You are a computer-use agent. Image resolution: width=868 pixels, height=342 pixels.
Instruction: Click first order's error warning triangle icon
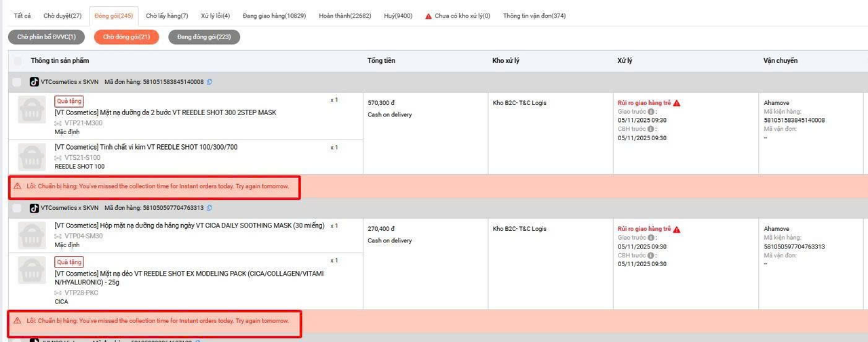tap(18, 186)
